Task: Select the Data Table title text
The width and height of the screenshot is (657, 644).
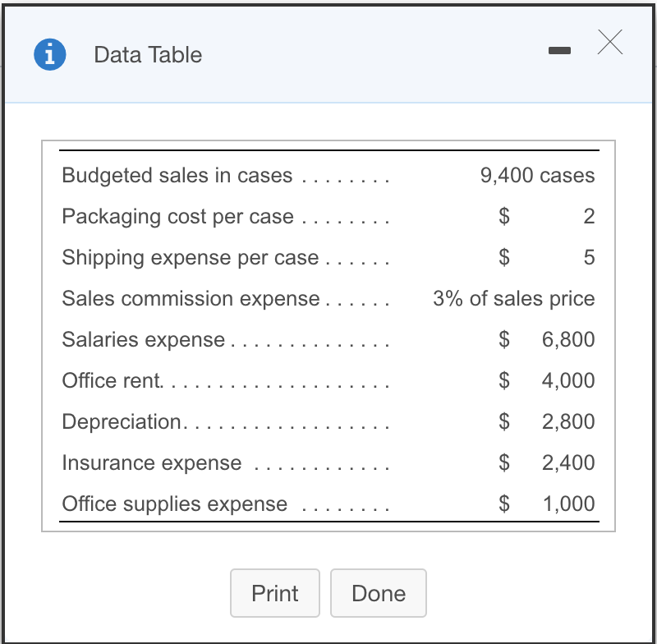Action: point(148,54)
